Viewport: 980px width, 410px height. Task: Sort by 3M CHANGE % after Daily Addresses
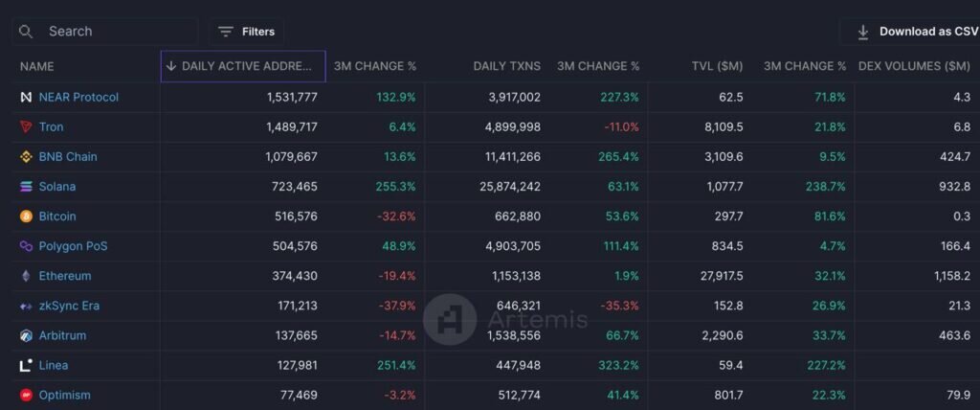(375, 66)
